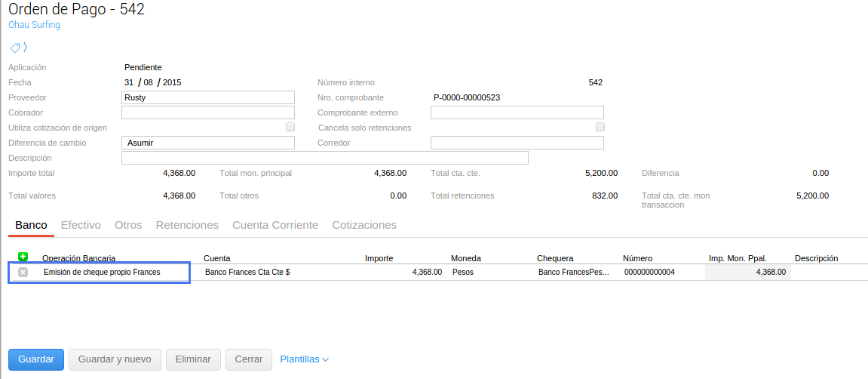Remove the Emisión de cheque propio row

[23, 272]
